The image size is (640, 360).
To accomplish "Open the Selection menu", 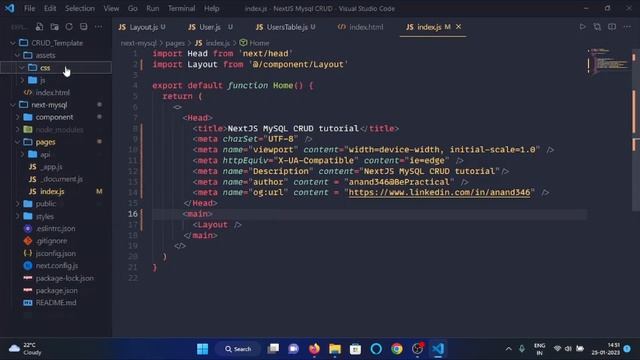I will (x=80, y=8).
